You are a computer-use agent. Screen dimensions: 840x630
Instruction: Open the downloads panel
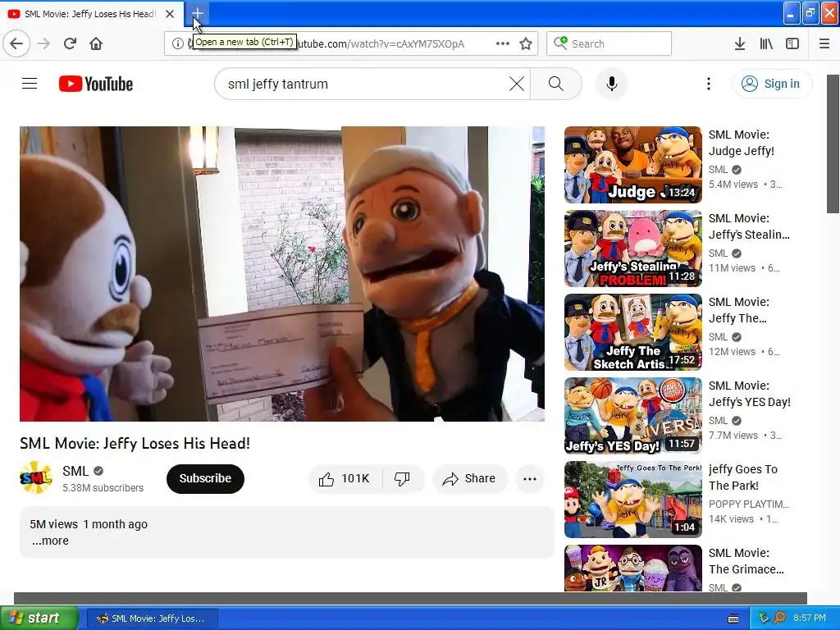(740, 43)
